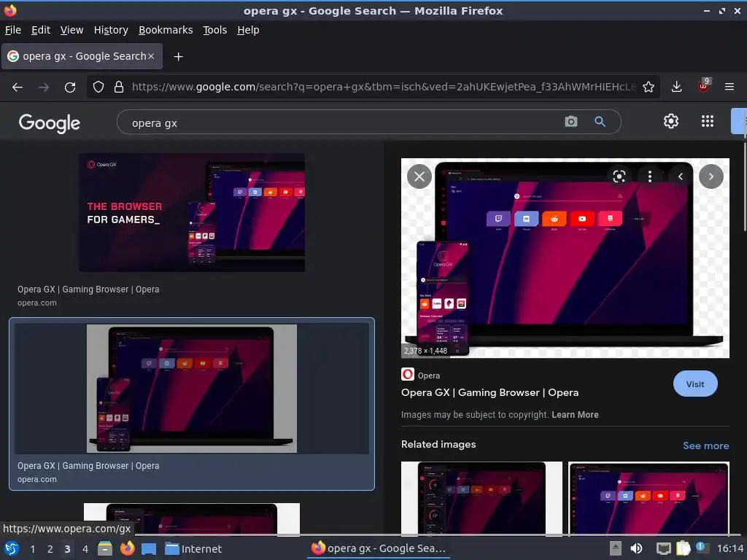Screen dimensions: 747x560
Task: Open the network tray icon
Action: pos(663,548)
